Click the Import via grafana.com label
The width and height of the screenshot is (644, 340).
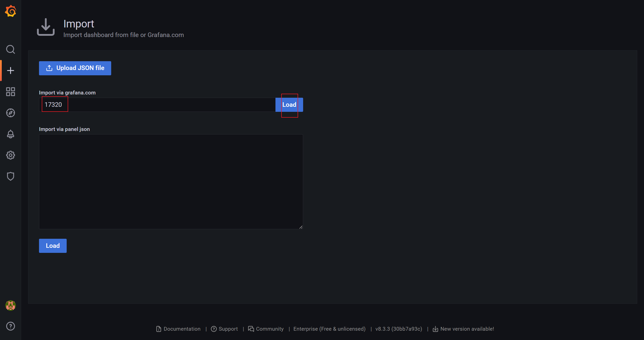[x=67, y=93]
